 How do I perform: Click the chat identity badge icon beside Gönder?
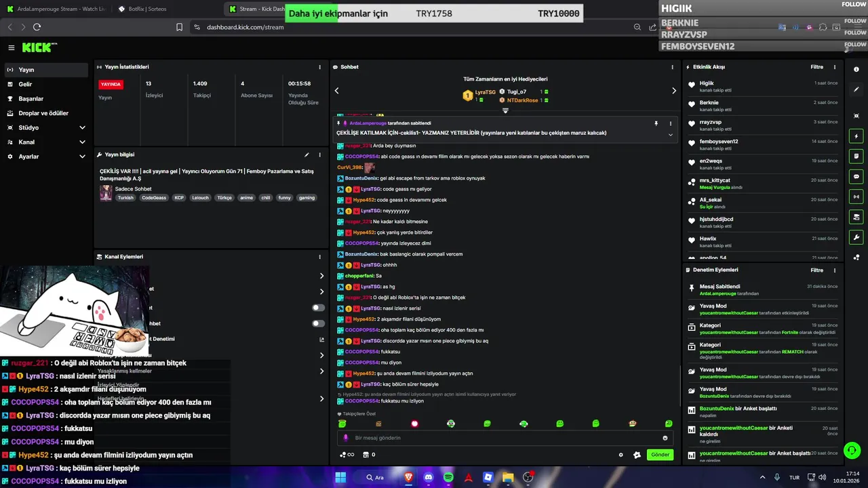click(x=637, y=455)
